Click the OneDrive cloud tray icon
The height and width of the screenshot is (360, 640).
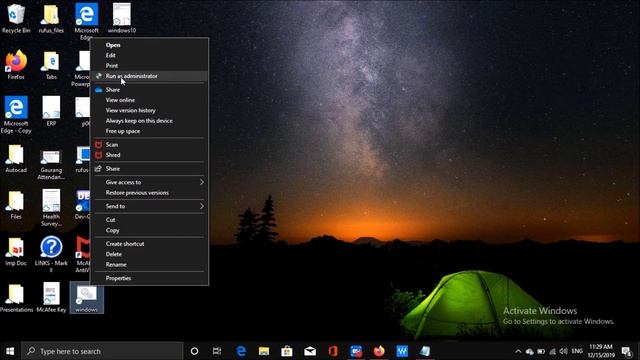coord(530,351)
